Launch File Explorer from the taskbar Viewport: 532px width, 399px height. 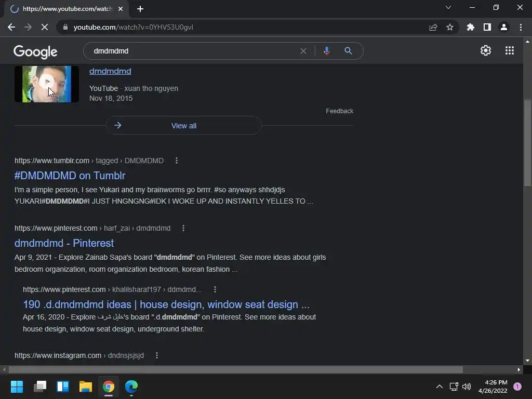[x=86, y=387]
